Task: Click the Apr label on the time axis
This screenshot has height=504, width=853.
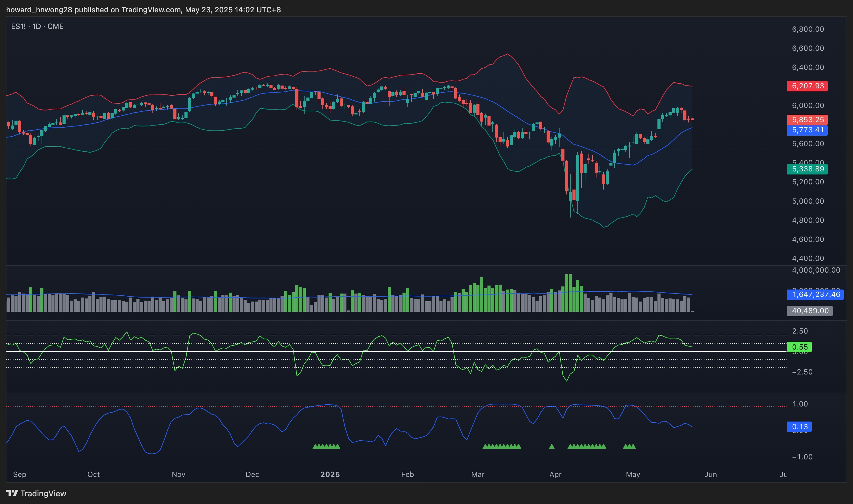Action: 555,474
